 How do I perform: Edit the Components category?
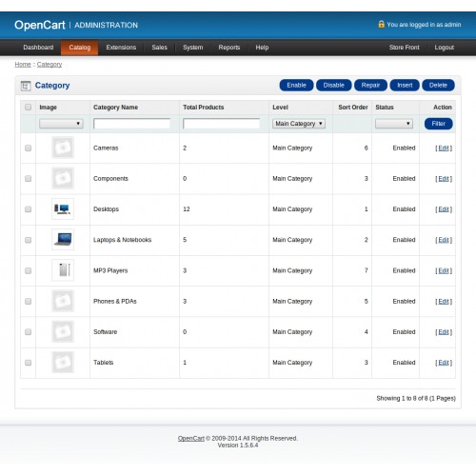pyautogui.click(x=444, y=179)
